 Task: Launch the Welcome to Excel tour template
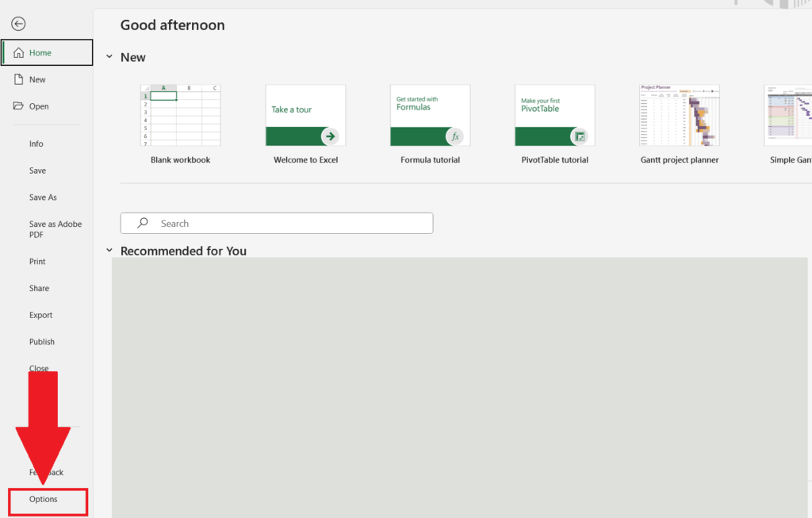tap(305, 115)
